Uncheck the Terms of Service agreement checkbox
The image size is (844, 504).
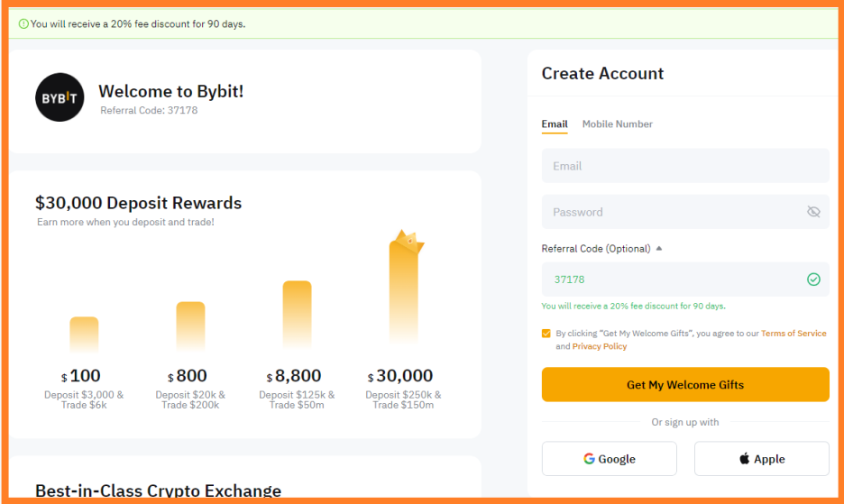pos(546,334)
